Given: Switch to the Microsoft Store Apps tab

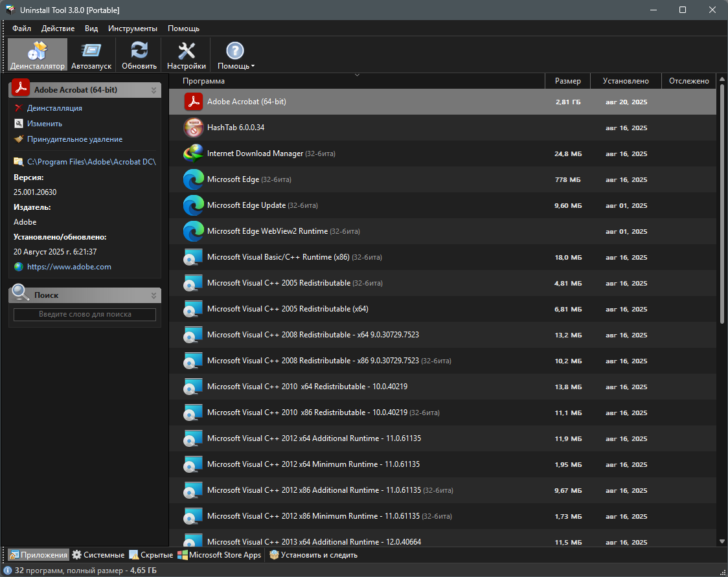Looking at the screenshot, I should coord(219,555).
